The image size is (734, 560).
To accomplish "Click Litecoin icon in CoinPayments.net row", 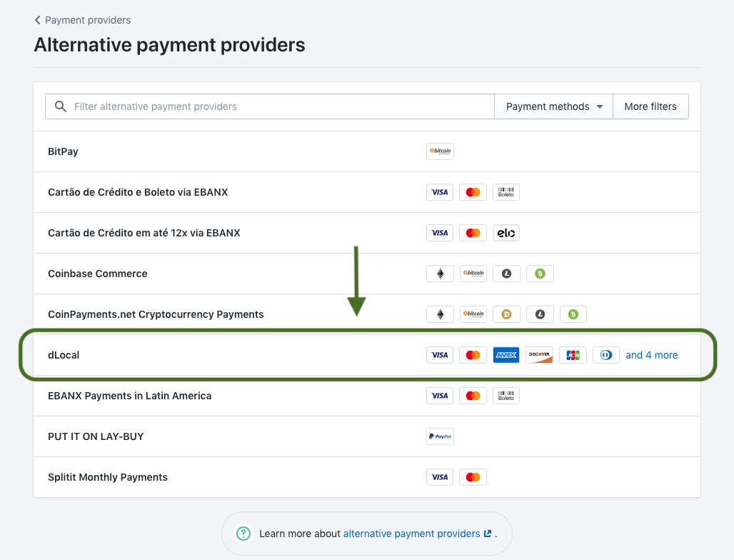I will point(541,314).
